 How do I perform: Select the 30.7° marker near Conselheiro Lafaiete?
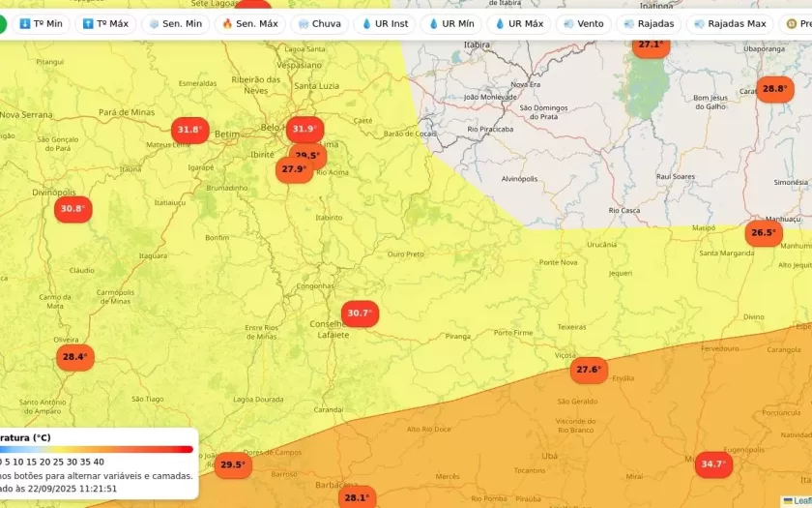(x=360, y=314)
